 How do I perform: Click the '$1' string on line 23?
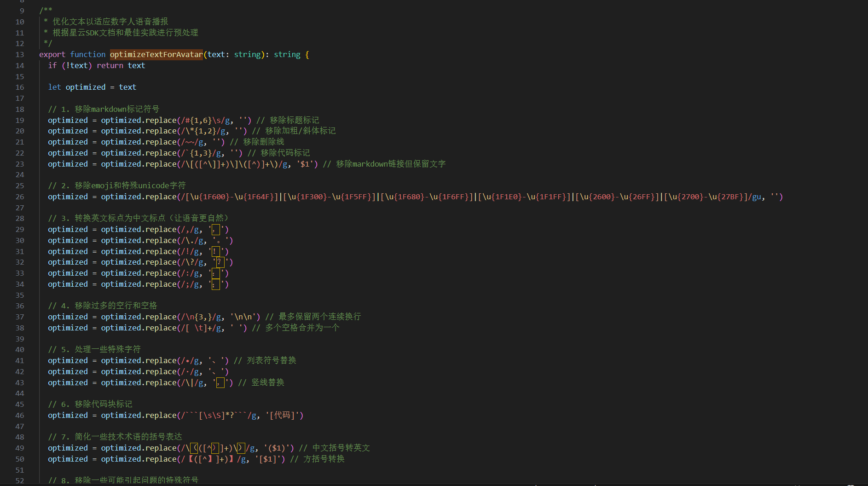[x=307, y=164]
